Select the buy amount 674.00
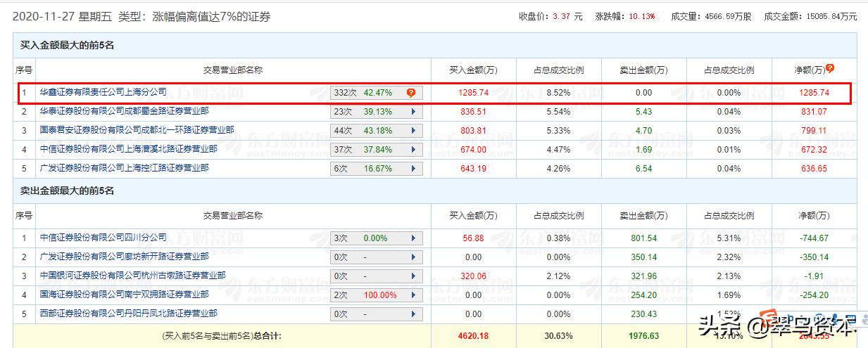 pyautogui.click(x=473, y=149)
